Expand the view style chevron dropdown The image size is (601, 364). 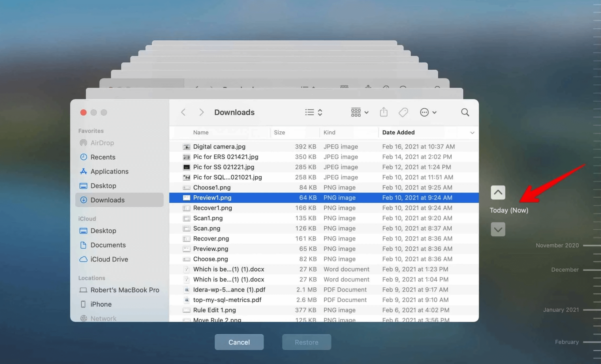click(320, 112)
